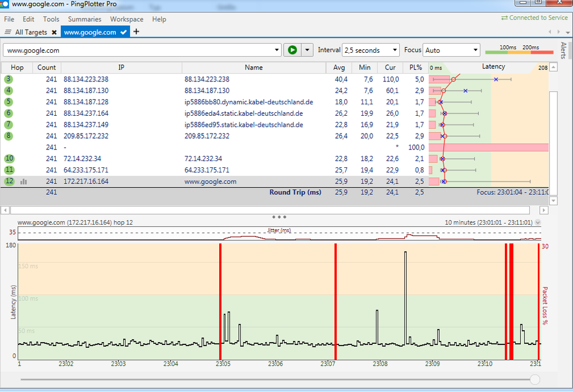Image resolution: width=573 pixels, height=392 pixels.
Task: Click the Connected to Service status icon
Action: pos(504,18)
